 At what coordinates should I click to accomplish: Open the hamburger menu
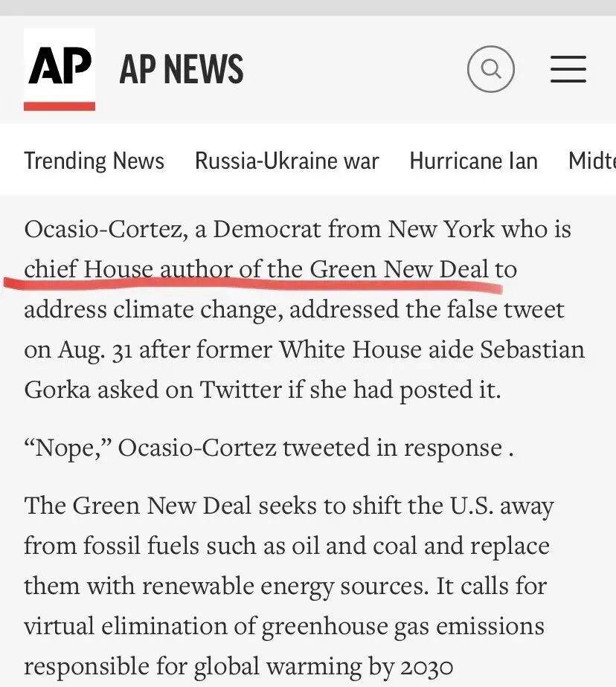pos(568,70)
